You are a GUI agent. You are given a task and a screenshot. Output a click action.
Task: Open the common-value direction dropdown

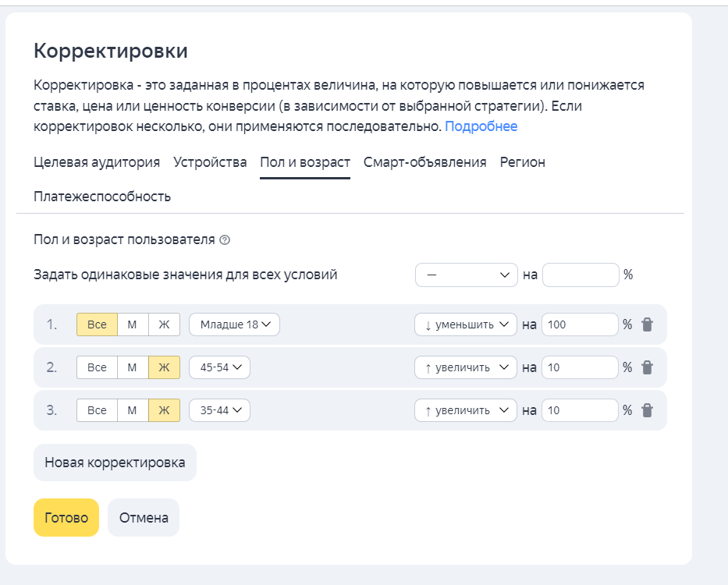(x=467, y=275)
